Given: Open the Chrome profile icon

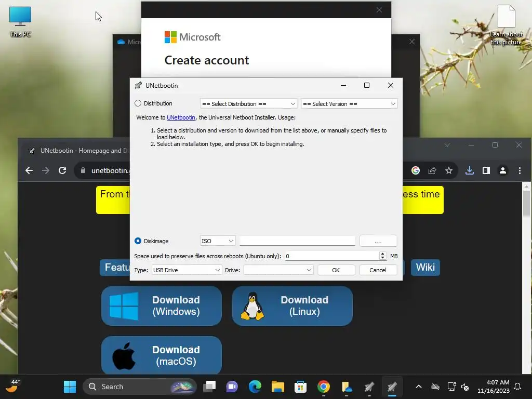Looking at the screenshot, I should pos(503,170).
